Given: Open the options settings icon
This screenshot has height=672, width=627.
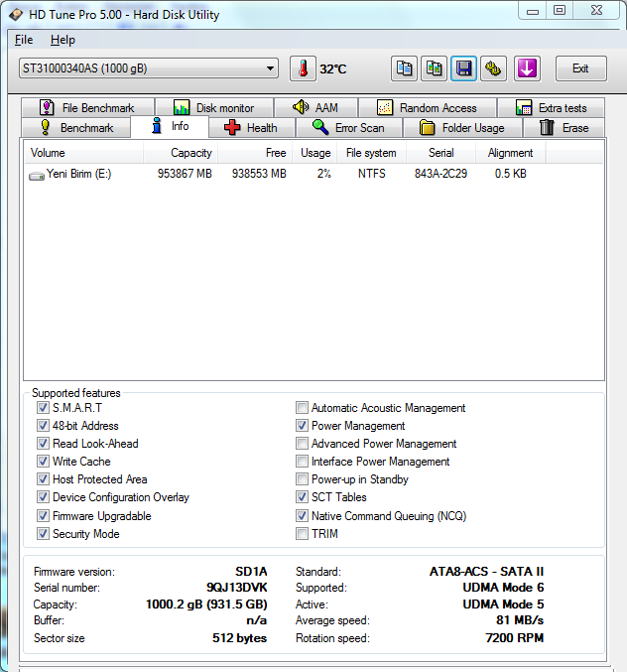Looking at the screenshot, I should (494, 68).
